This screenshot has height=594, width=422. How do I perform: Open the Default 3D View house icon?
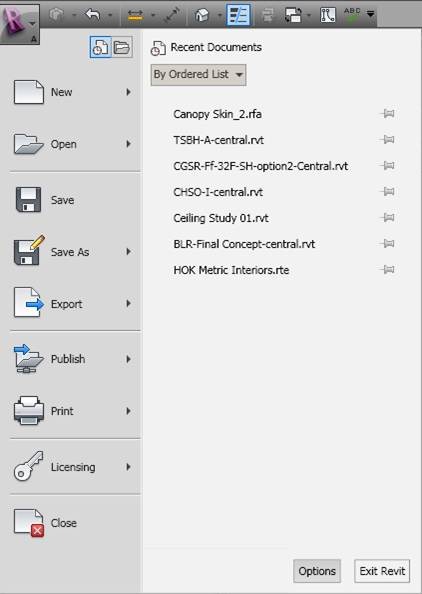(x=202, y=15)
